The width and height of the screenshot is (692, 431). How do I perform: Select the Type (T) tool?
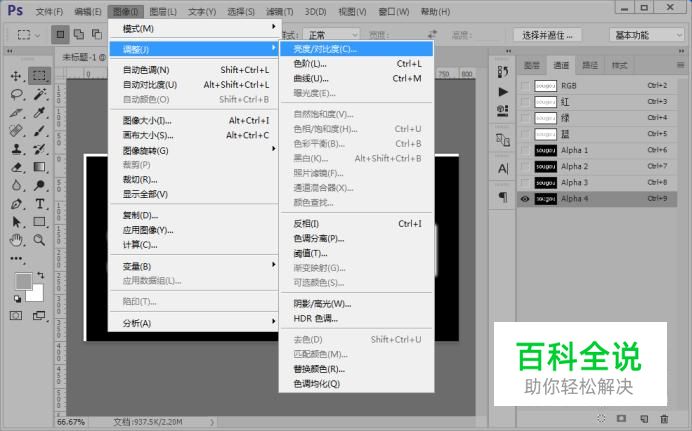pyautogui.click(x=40, y=203)
